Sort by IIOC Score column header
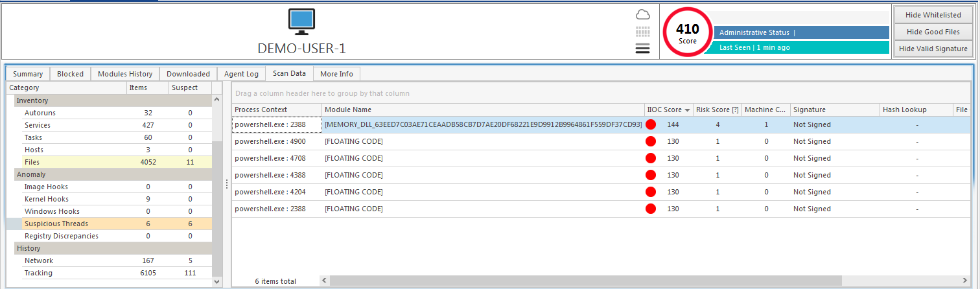This screenshot has width=980, height=289. (x=668, y=110)
